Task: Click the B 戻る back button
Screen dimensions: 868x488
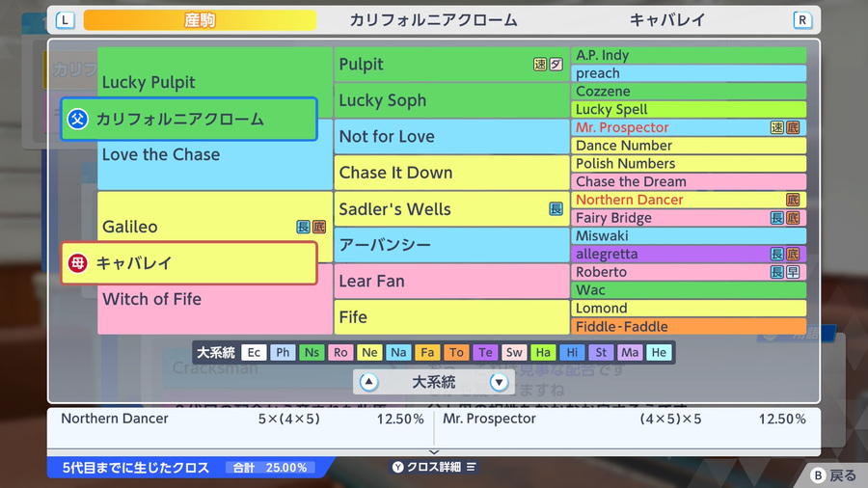Action: tap(833, 475)
